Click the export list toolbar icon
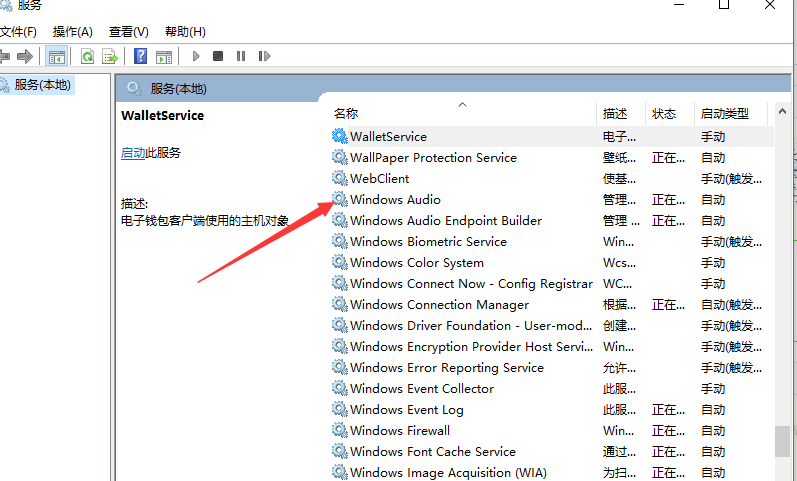The image size is (797, 481). click(x=110, y=56)
